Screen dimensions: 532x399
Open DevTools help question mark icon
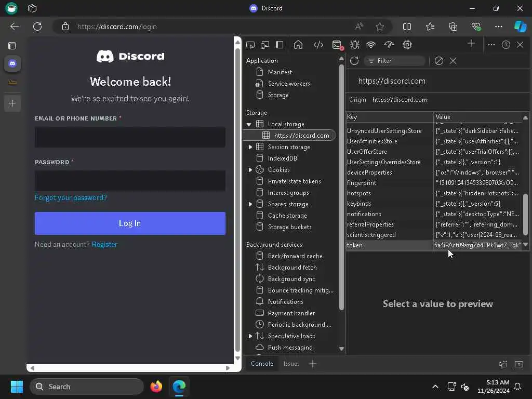pyautogui.click(x=506, y=45)
